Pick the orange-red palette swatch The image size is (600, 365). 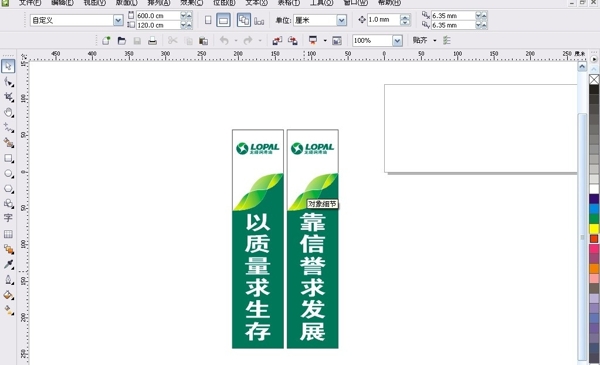pyautogui.click(x=594, y=239)
